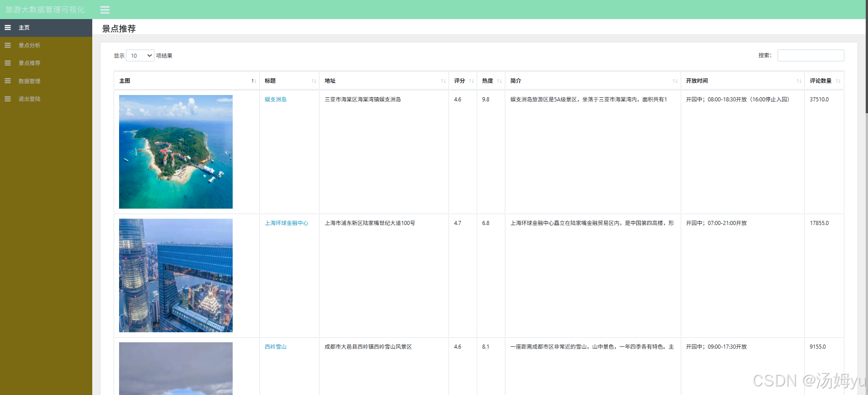This screenshot has height=395, width=868.
Task: Click the 评论数量 column header text
Action: pos(820,81)
